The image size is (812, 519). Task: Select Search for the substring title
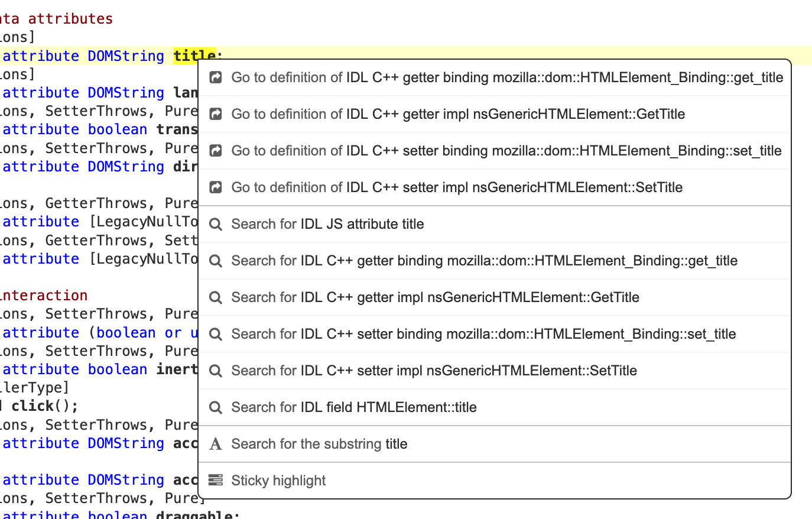click(x=319, y=444)
